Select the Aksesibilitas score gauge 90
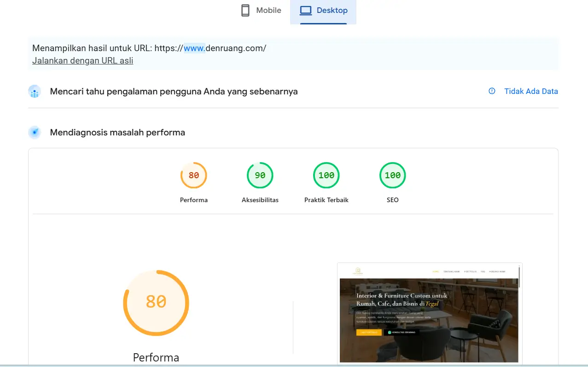 coord(260,175)
